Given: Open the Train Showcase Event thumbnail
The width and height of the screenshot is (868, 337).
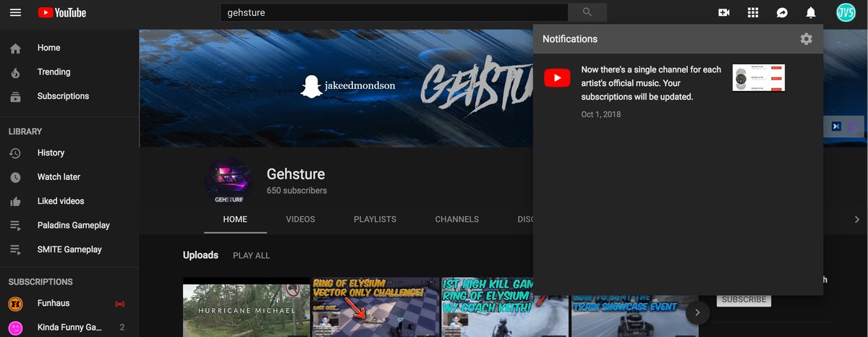Looking at the screenshot, I should 634,315.
